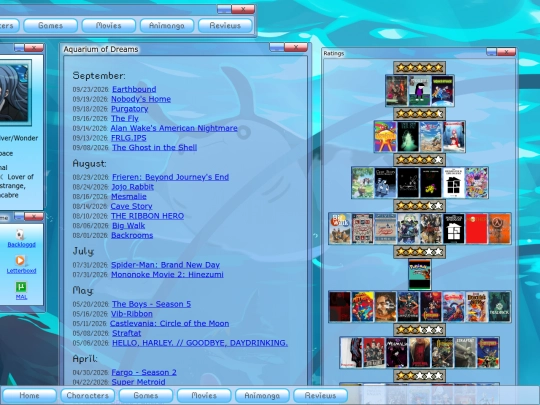
Task: Open the Jojo Rabbit link
Action: (x=133, y=187)
